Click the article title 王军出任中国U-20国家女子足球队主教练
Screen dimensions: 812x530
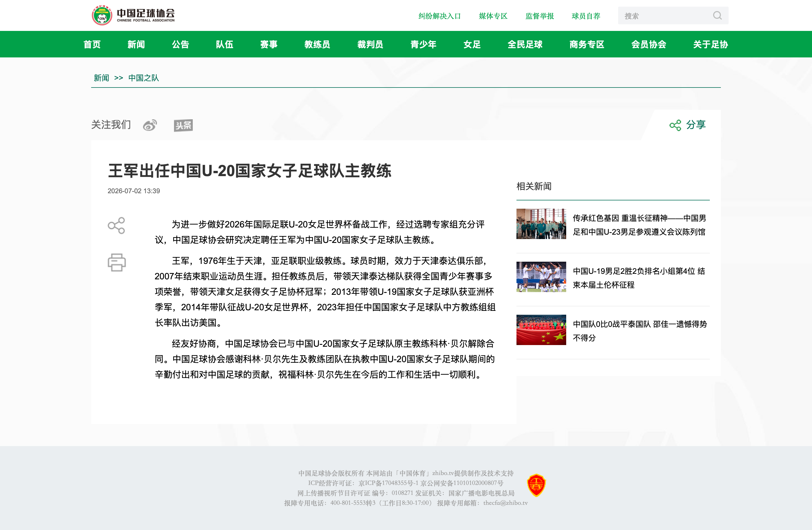[x=250, y=171]
